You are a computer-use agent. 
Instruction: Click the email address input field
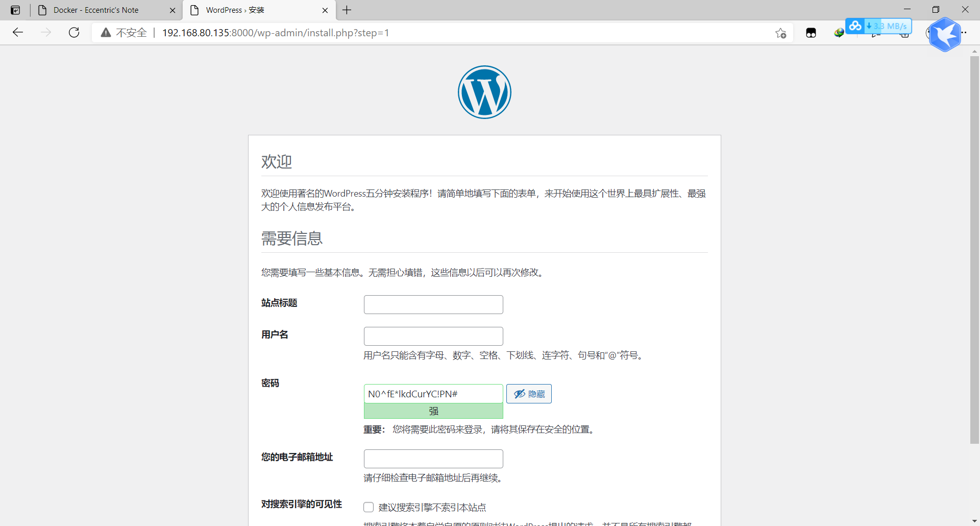tap(433, 459)
